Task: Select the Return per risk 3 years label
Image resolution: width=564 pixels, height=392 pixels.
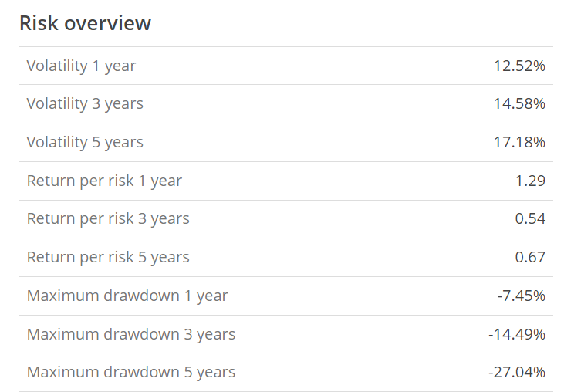Action: [x=108, y=218]
